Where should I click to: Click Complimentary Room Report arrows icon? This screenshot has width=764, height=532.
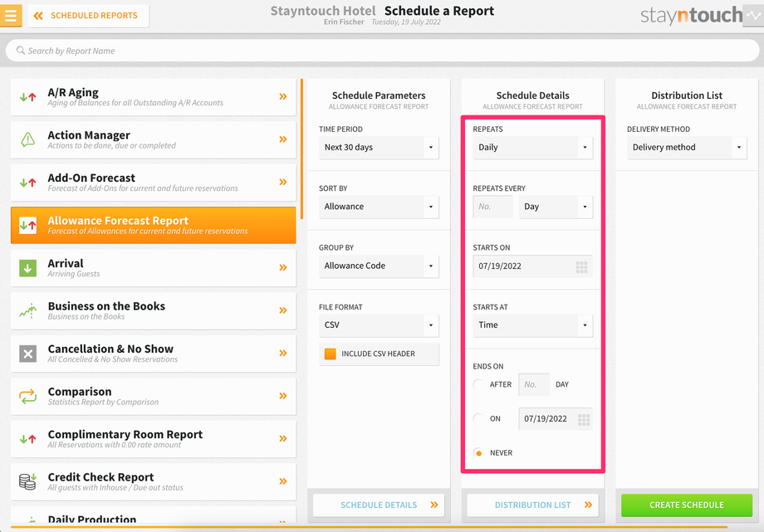click(x=27, y=439)
